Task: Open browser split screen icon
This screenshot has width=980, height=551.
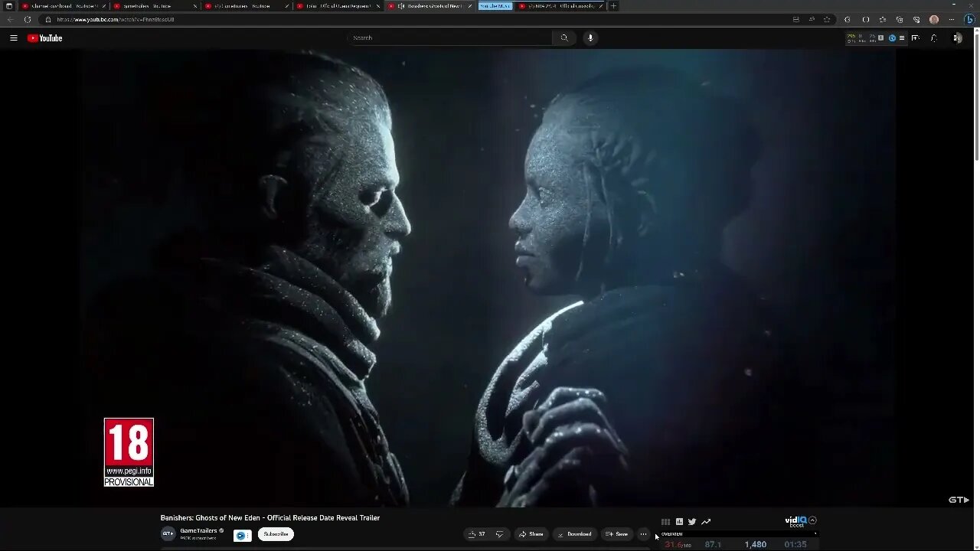Action: [866, 19]
